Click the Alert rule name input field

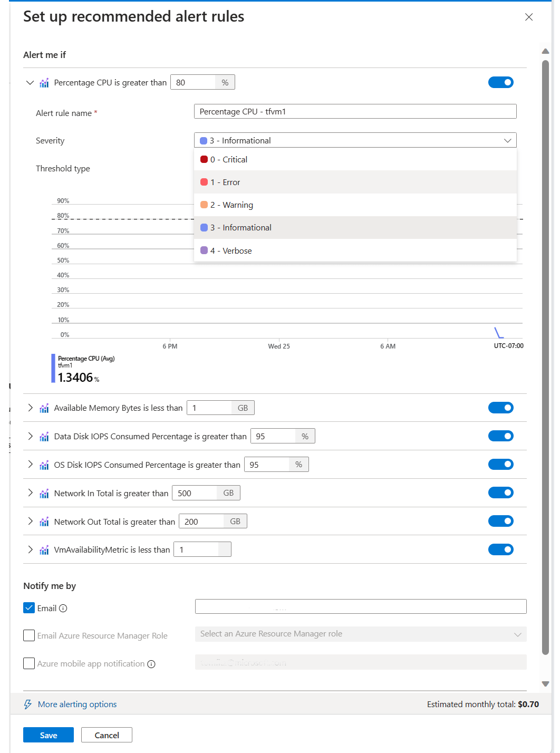355,111
